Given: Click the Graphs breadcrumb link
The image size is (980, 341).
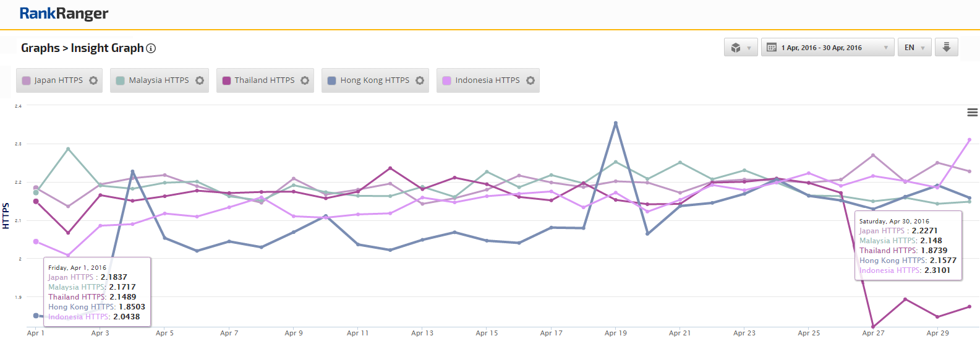Looking at the screenshot, I should tap(40, 48).
